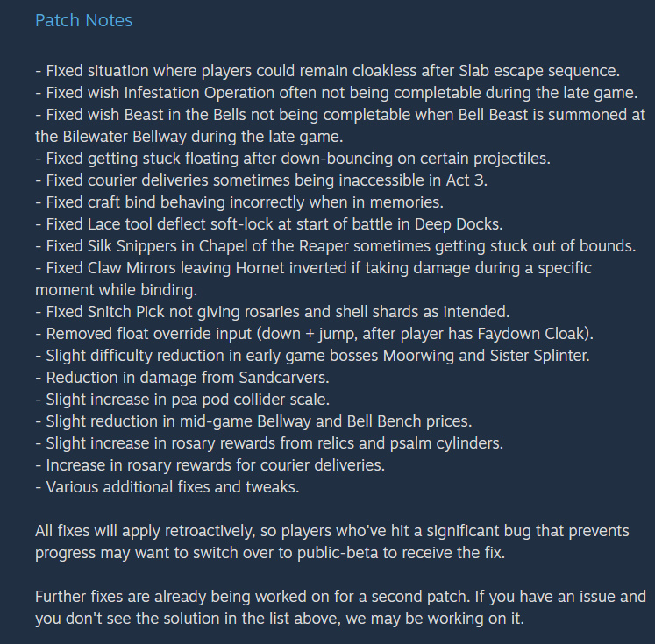Click the Bellway and Bell Bench prices line
Screen dimensions: 655x644
click(x=253, y=421)
